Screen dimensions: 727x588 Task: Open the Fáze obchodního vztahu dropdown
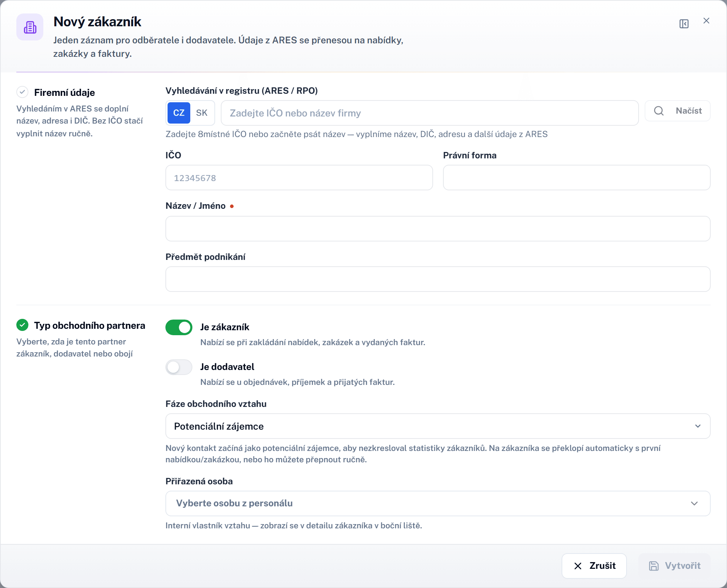(x=438, y=426)
